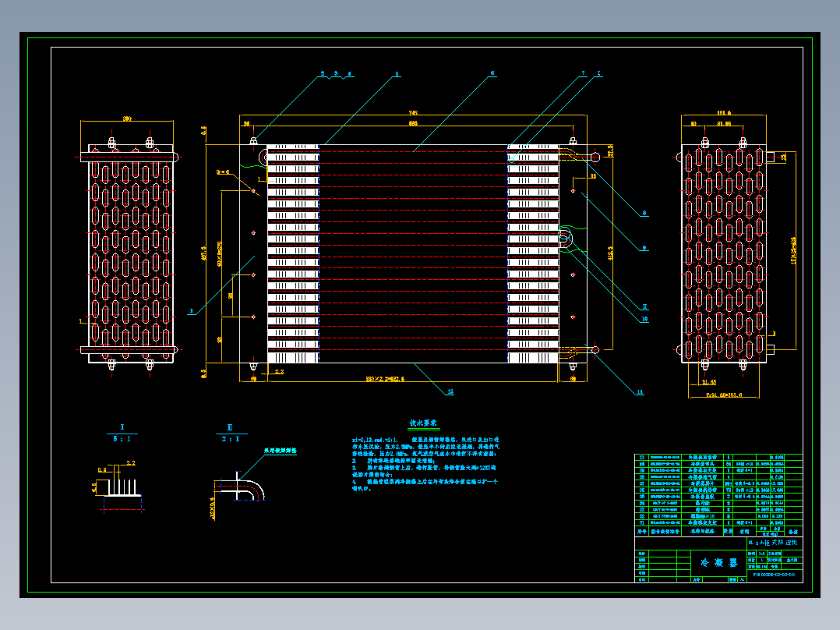Click part balloon number 12 below front view
The height and width of the screenshot is (630, 840).
click(x=450, y=391)
